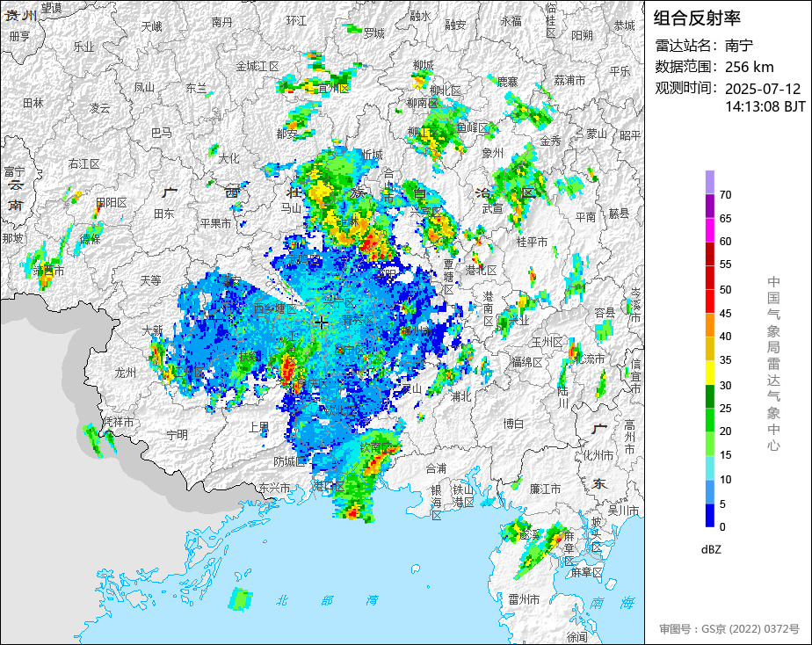Click the vertical 中国气象局雷达气象中心 text
This screenshot has height=645, width=812.
(x=773, y=364)
